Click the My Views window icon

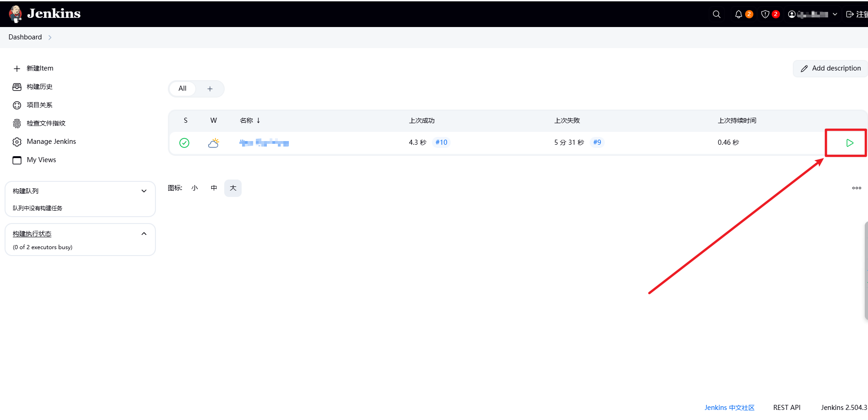(17, 160)
